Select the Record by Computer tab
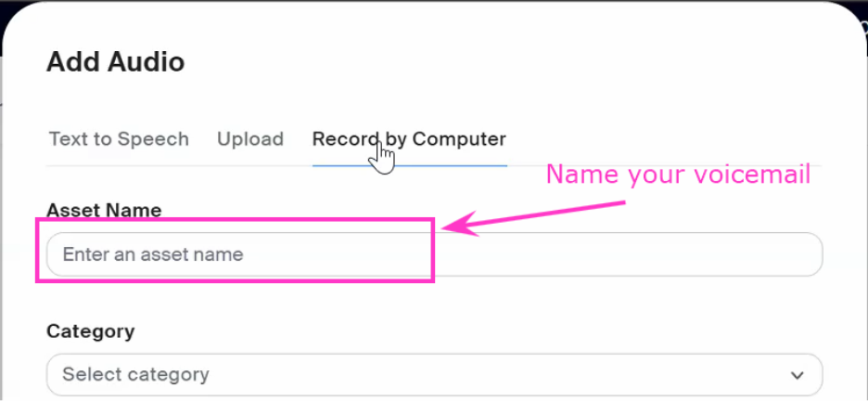This screenshot has height=401, width=868. tap(409, 139)
